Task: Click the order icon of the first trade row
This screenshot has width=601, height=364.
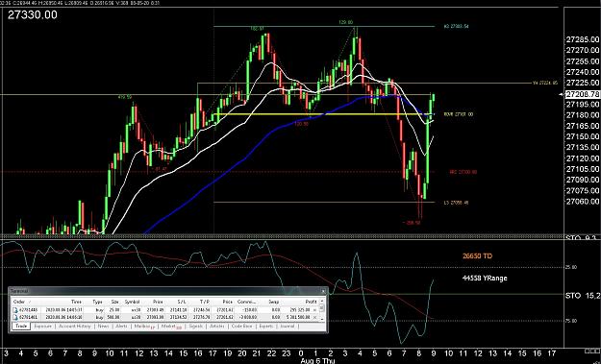Action: pos(15,309)
